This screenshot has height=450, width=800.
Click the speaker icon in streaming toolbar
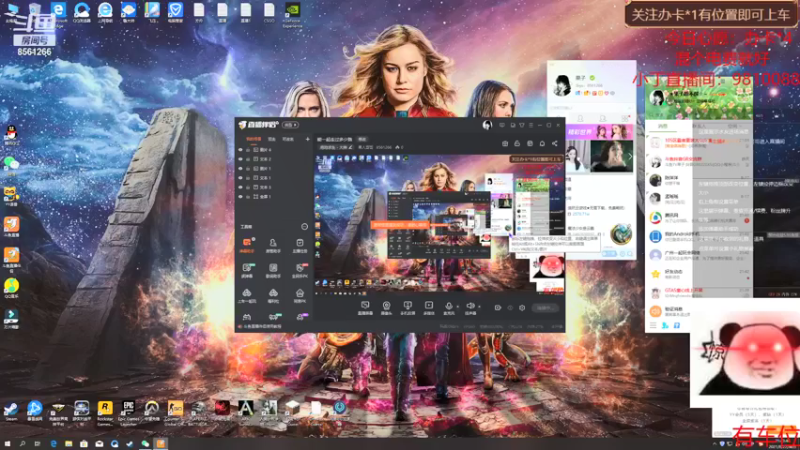[470, 307]
